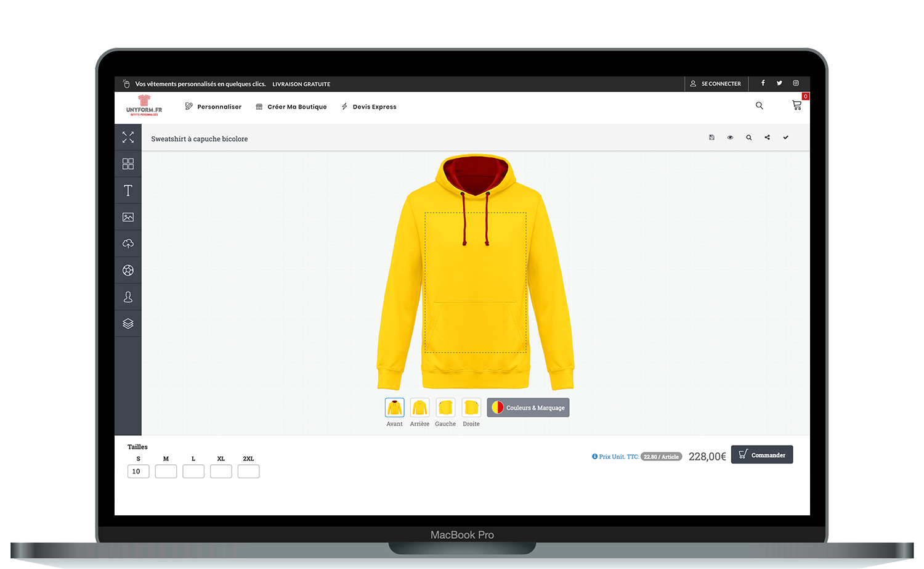Open the product grid templates tool
This screenshot has height=569, width=924.
point(128,164)
